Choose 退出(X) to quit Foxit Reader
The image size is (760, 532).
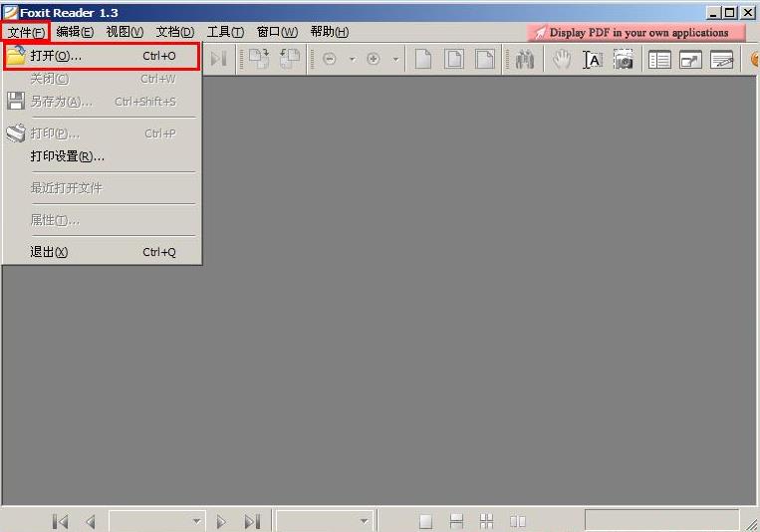[102, 252]
